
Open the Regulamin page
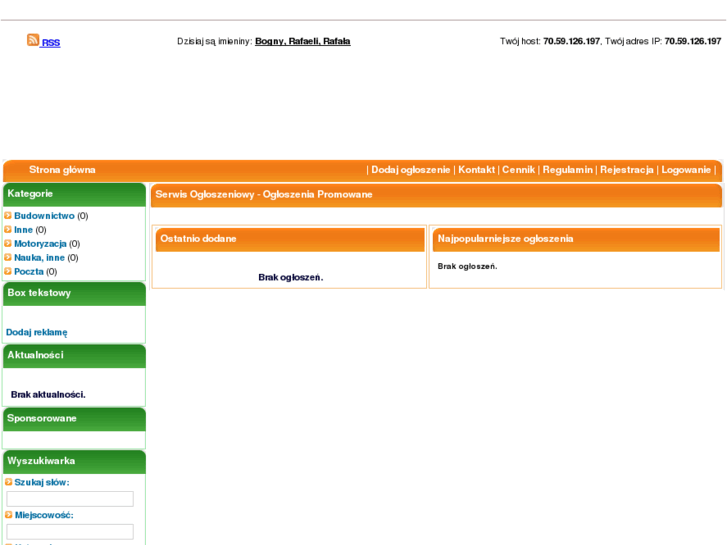click(x=568, y=170)
